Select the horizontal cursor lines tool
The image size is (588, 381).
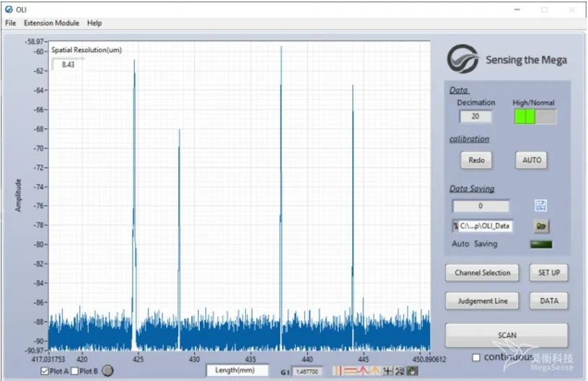350,371
